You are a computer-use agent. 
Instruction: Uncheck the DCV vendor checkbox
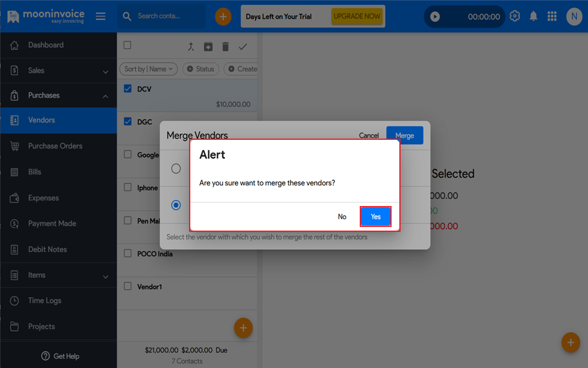tap(127, 89)
